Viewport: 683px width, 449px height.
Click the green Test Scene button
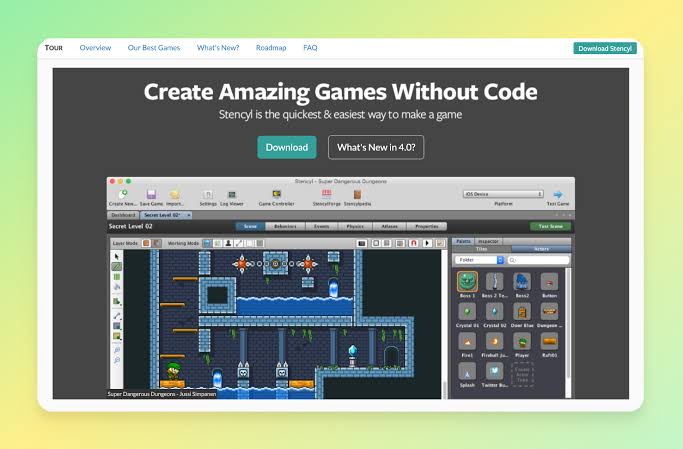(551, 226)
